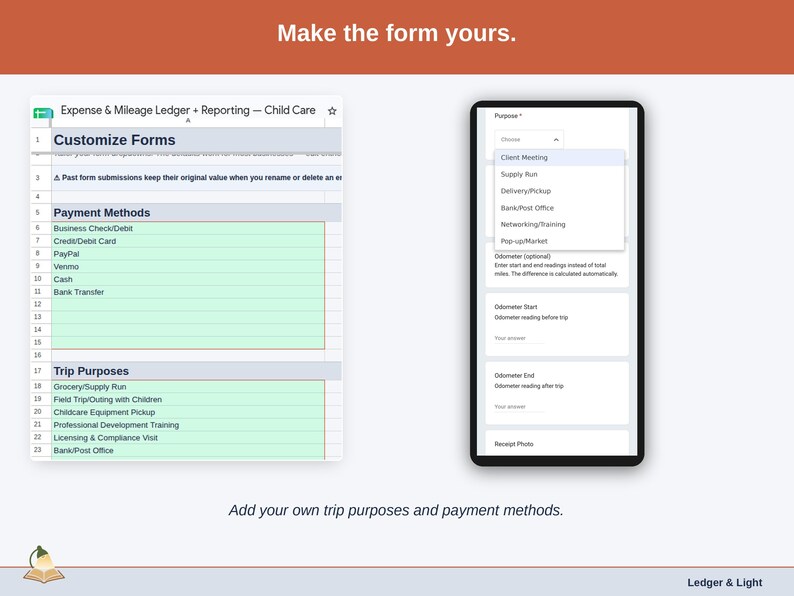Click the Odometer (optional) section description
This screenshot has height=596, width=794.
556,269
